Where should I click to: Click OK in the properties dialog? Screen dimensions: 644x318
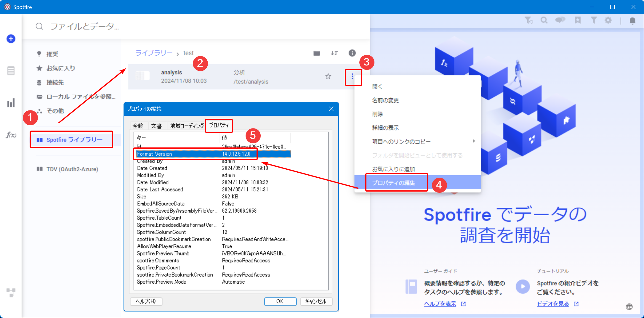[x=280, y=301]
